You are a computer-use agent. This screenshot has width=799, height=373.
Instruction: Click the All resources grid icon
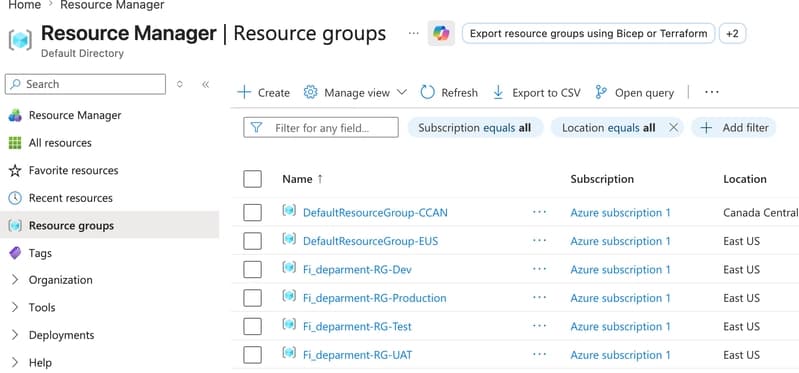point(15,143)
